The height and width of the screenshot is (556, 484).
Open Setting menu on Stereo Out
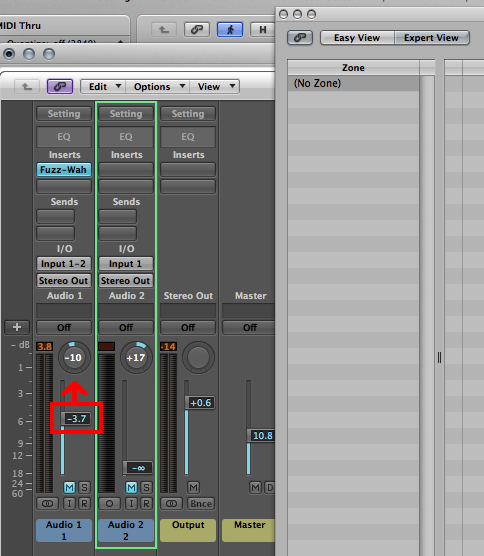click(x=188, y=113)
